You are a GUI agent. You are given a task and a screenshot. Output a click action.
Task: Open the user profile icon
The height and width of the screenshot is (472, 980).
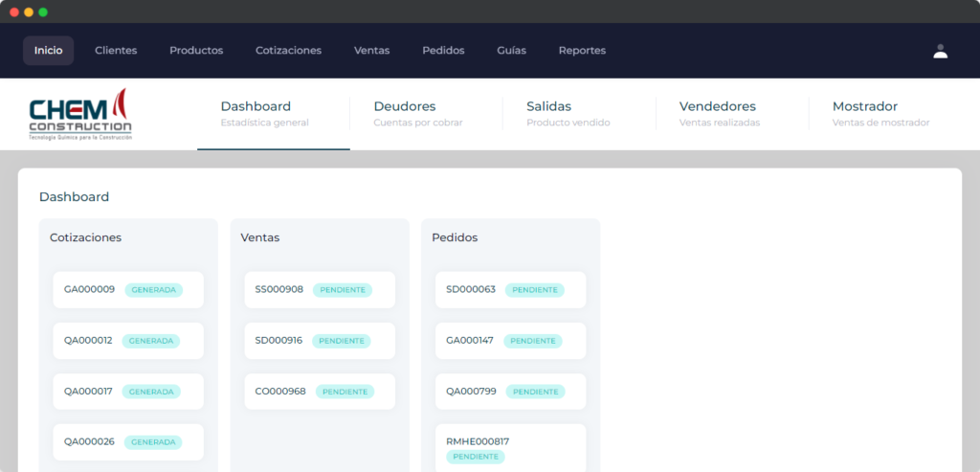[940, 52]
